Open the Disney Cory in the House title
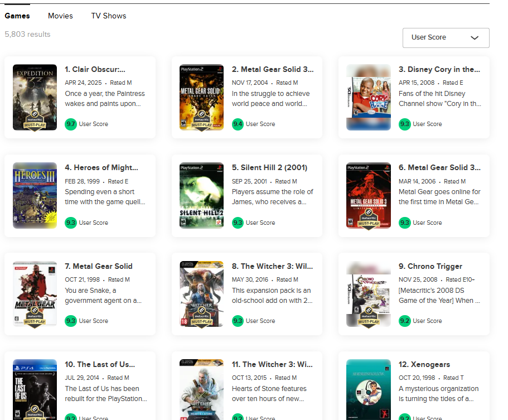The height and width of the screenshot is (420, 508). 439,69
